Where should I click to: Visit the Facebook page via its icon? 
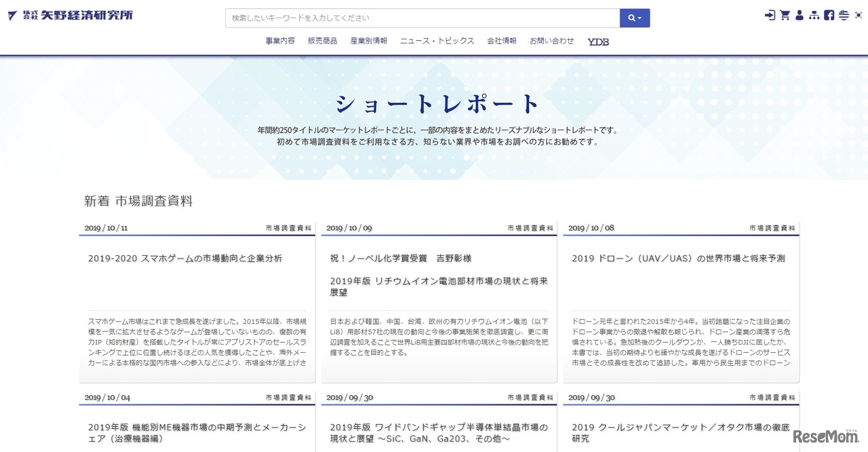tap(828, 15)
